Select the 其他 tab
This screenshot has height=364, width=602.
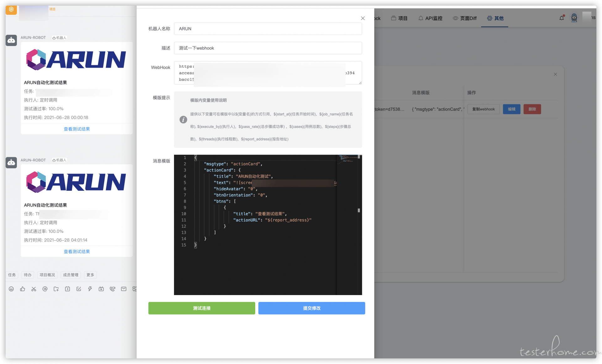click(x=495, y=18)
